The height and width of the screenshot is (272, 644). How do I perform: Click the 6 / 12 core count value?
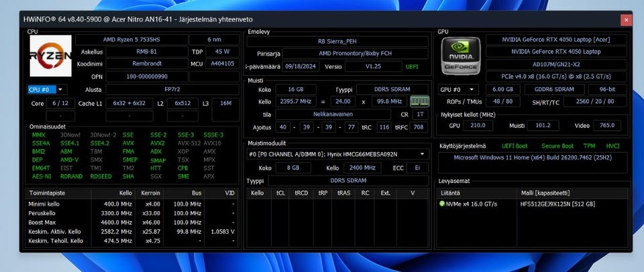tap(60, 103)
